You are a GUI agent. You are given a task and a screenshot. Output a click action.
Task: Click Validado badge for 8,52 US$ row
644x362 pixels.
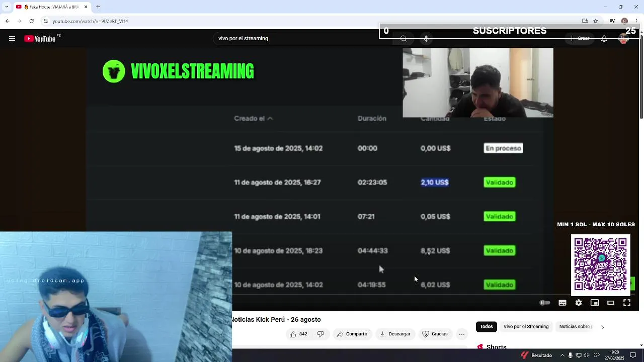point(499,251)
